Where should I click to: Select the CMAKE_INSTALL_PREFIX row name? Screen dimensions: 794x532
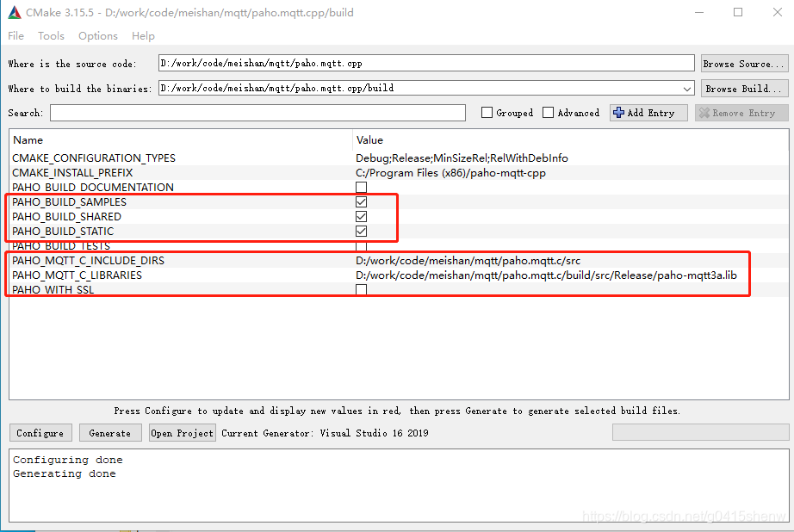pyautogui.click(x=72, y=173)
